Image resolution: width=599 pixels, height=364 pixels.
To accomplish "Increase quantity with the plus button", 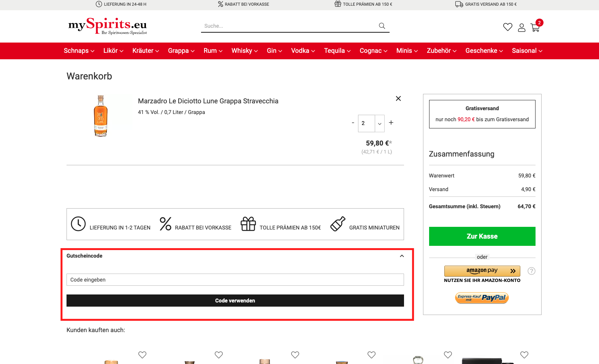I will pyautogui.click(x=391, y=122).
